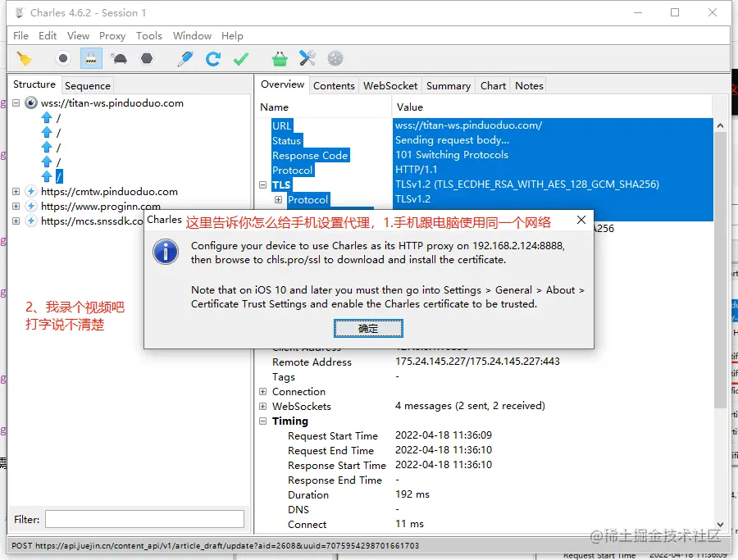The image size is (738, 560).
Task: Toggle the record button in toolbar
Action: click(62, 59)
